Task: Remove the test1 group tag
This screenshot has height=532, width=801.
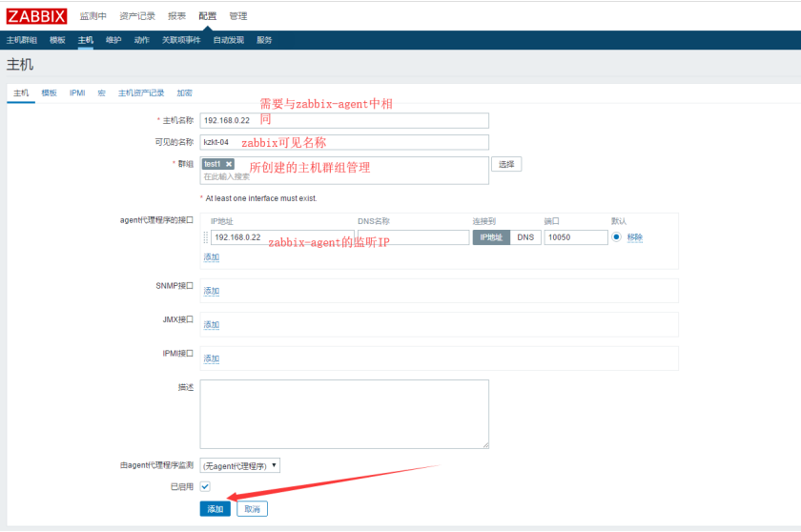Action: coord(229,164)
